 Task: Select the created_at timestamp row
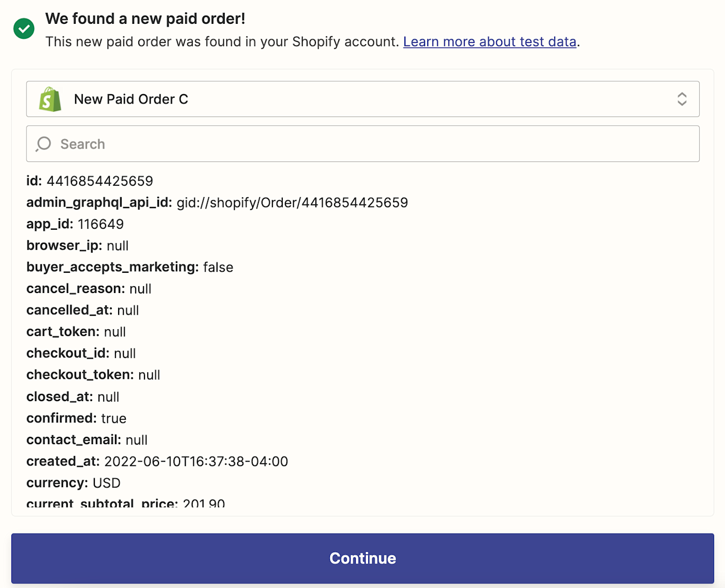click(157, 461)
